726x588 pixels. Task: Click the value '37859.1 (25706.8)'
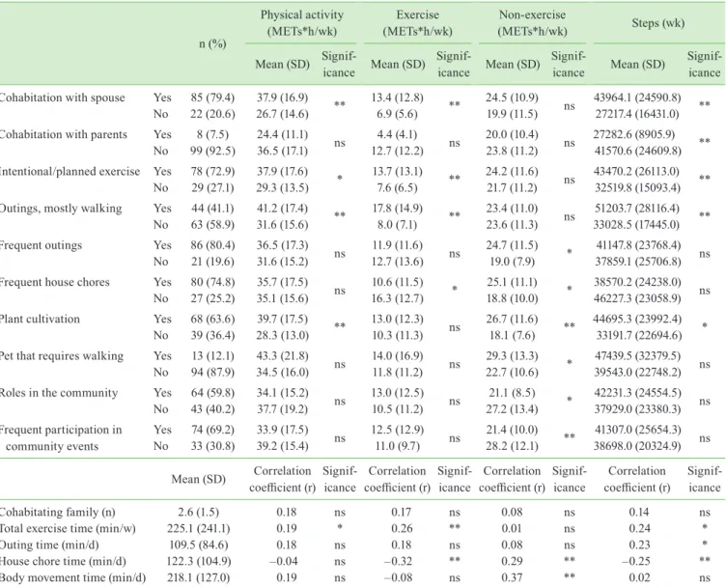638,262
